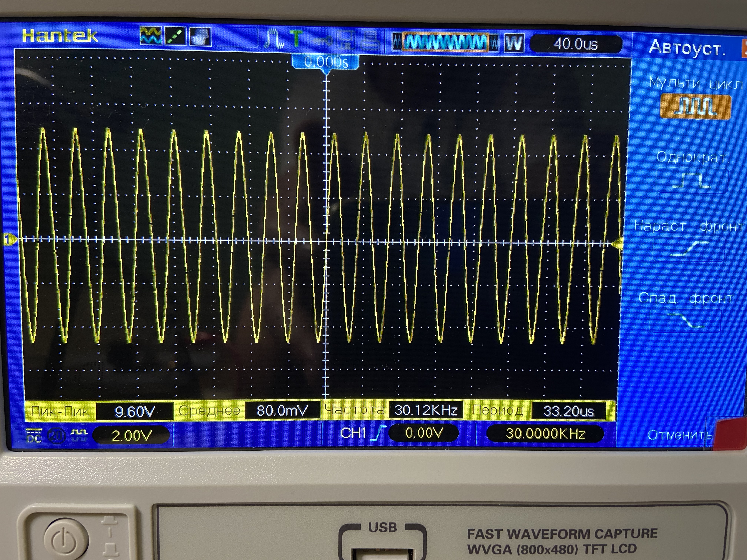Select the Спад. фронт falling edge icon
Viewport: 747px width, 560px height.
click(686, 320)
